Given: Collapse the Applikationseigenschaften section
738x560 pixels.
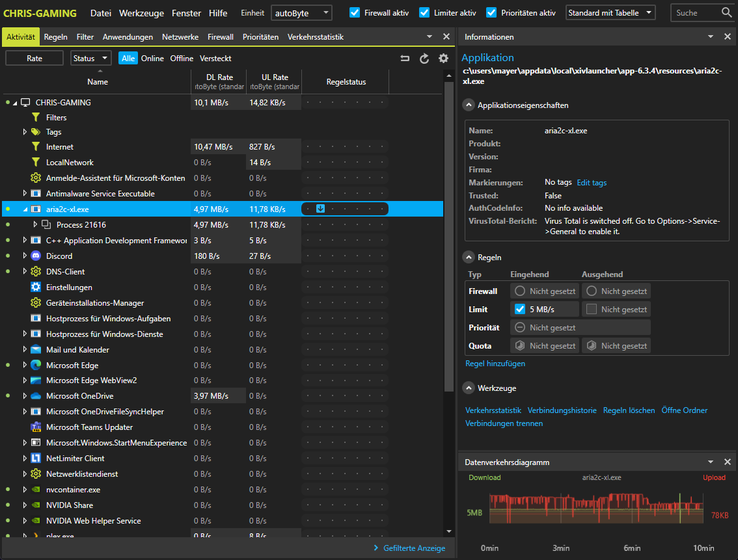Looking at the screenshot, I should point(469,104).
